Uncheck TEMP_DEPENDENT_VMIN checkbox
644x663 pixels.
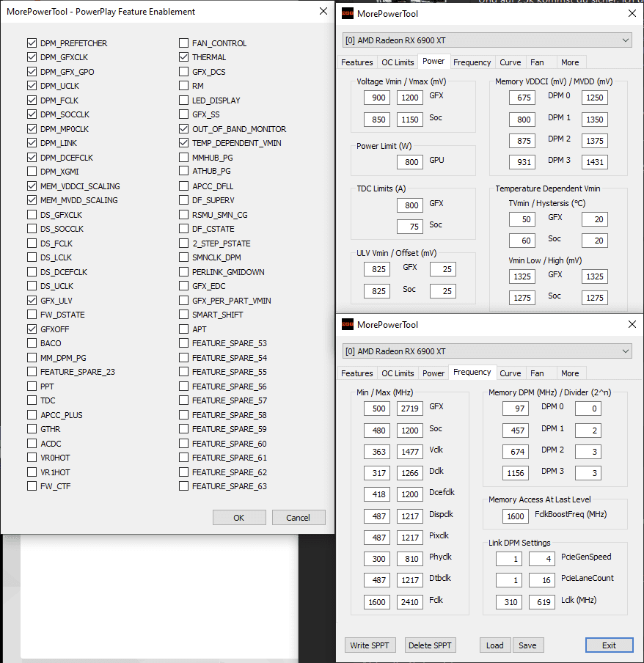click(x=183, y=143)
